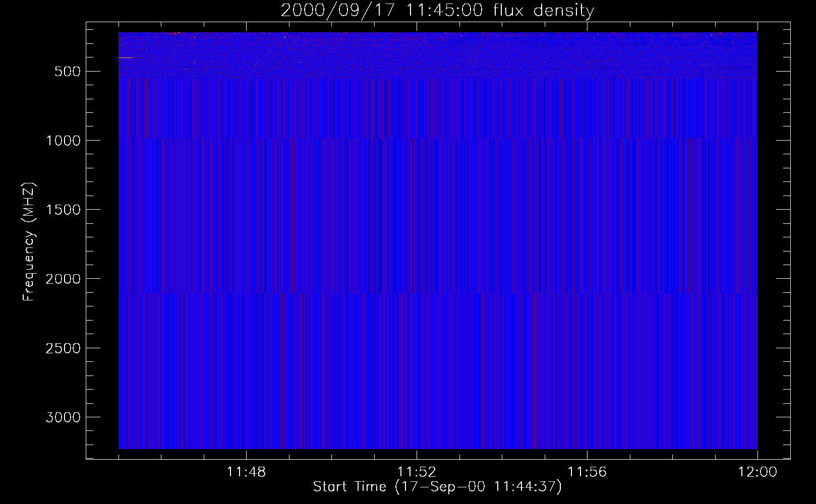The image size is (816, 504).
Task: Click the 11:52 time tick label
Action: point(417,472)
